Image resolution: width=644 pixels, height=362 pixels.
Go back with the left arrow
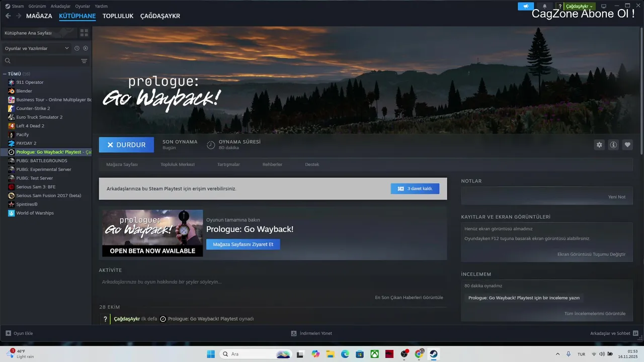(8, 16)
